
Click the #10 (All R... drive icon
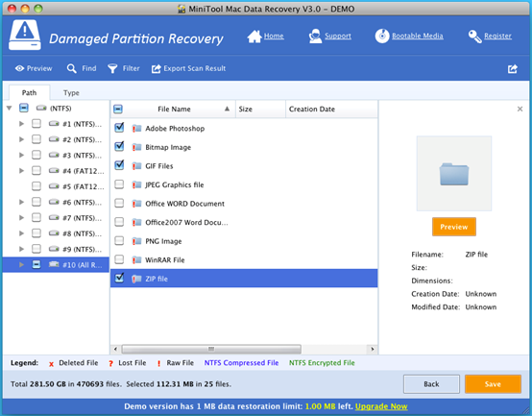(54, 264)
